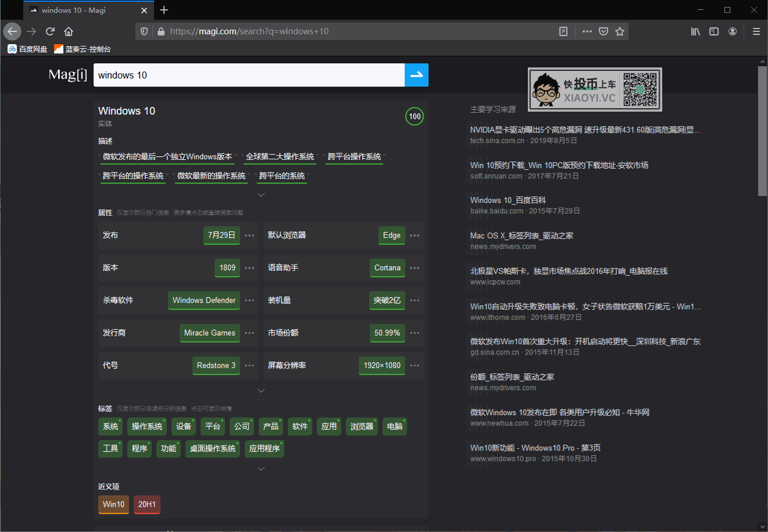768x532 pixels.
Task: Click description 跨平台操作系统
Action: tap(354, 157)
